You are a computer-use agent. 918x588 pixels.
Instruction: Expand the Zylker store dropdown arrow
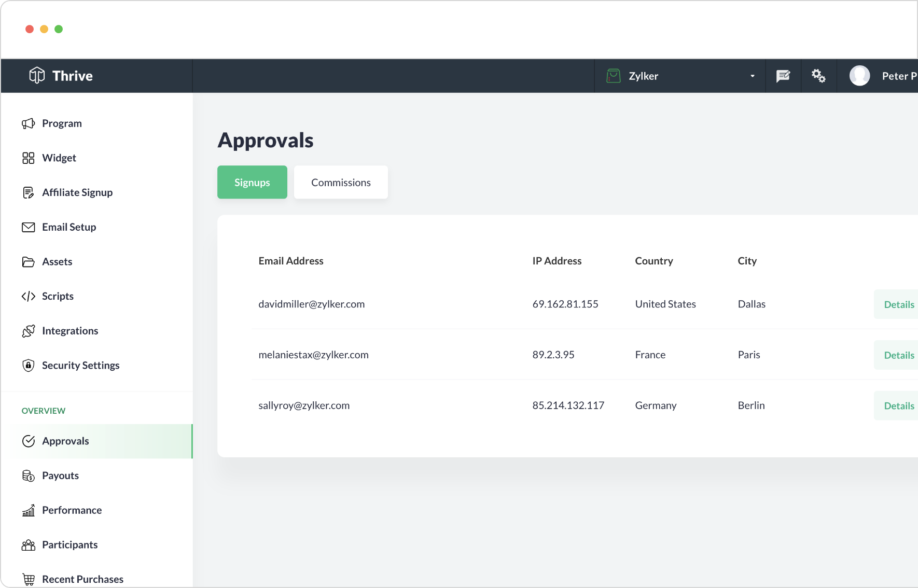pos(753,76)
